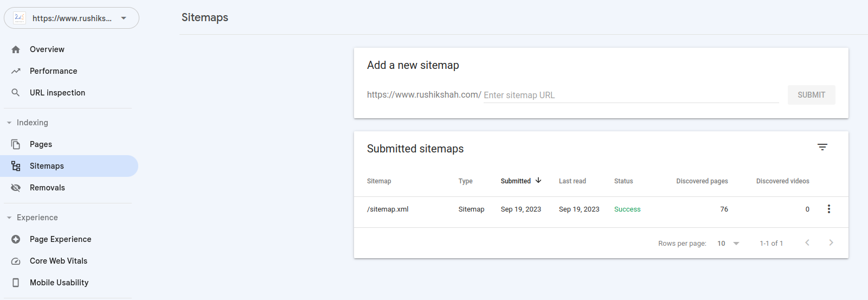Click the Performance trend icon
The width and height of the screenshot is (868, 300).
pos(16,71)
